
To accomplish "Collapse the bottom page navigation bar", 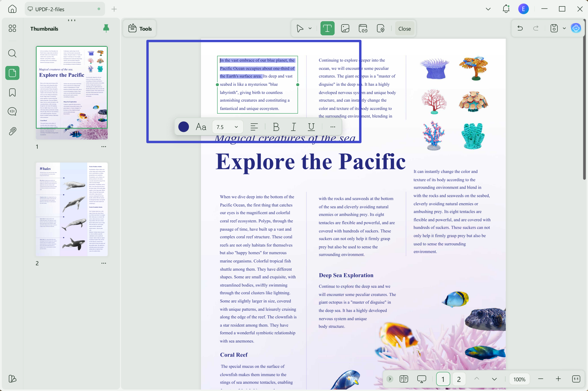I will (390, 379).
